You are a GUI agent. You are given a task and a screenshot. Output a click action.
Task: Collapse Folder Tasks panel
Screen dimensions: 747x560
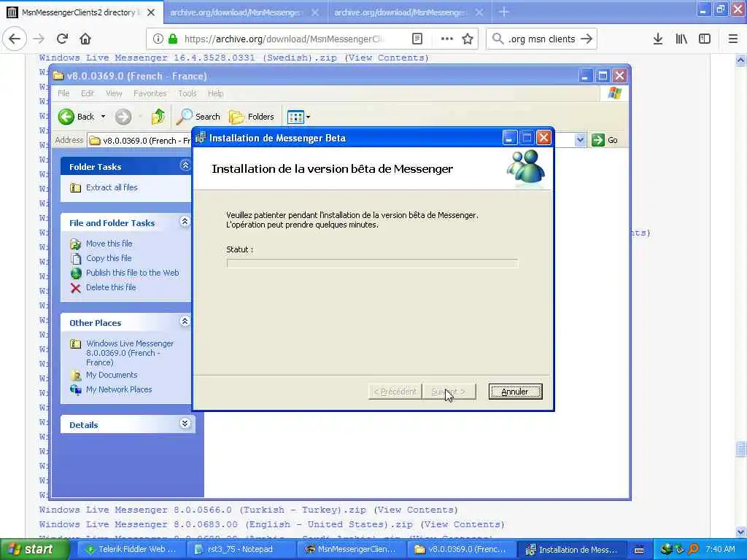tap(185, 166)
